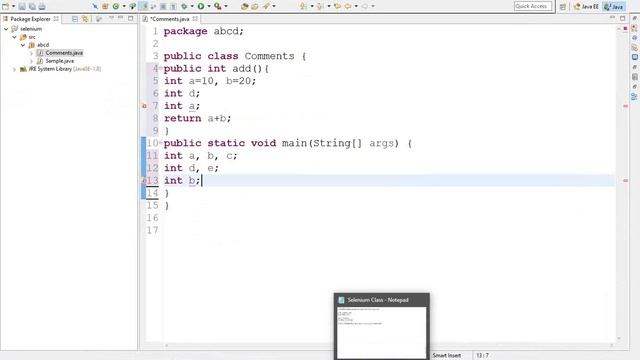
Task: Open the Run dropdown arrow
Action: (209, 6)
